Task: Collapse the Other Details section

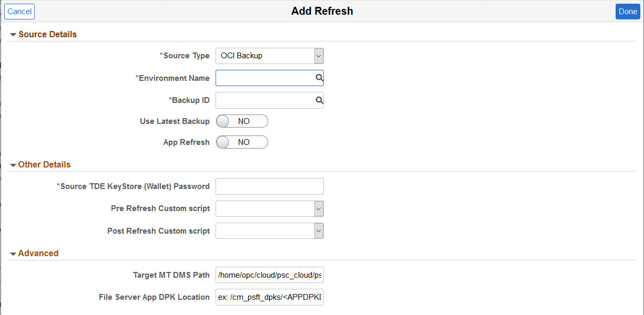Action: coord(13,164)
